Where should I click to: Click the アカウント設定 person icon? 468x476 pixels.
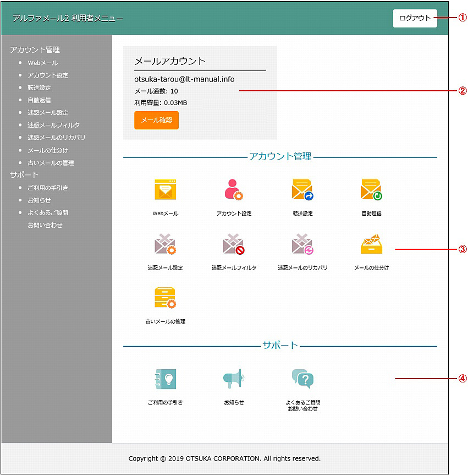point(234,190)
